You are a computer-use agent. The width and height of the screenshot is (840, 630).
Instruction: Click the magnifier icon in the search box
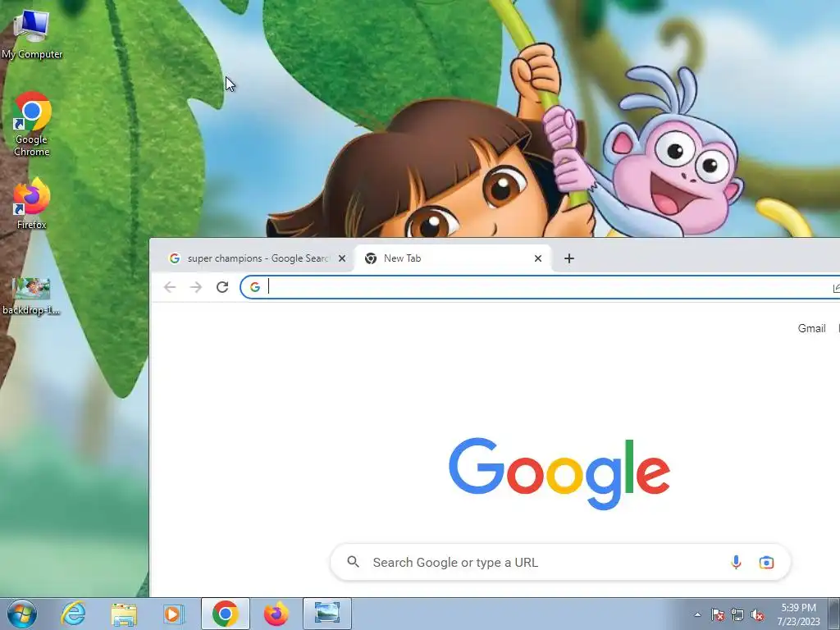pos(353,562)
